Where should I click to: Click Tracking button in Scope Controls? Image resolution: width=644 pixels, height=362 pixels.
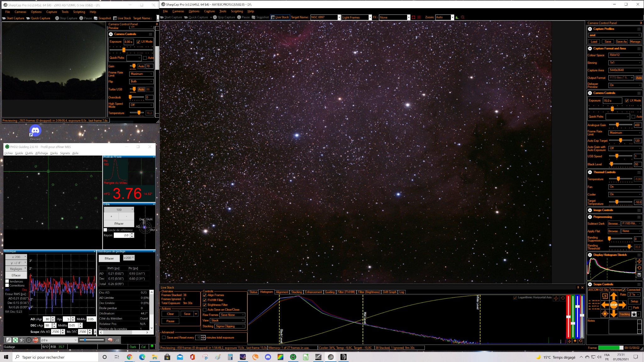pyautogui.click(x=625, y=314)
